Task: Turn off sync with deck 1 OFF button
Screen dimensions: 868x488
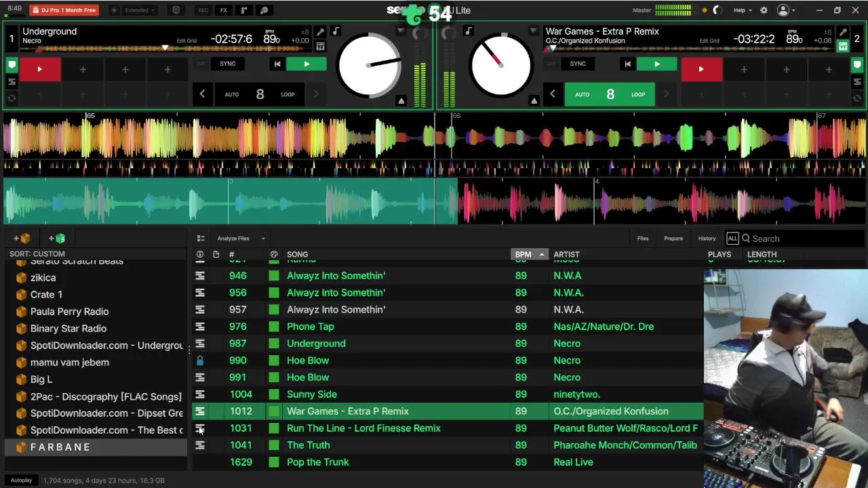Action: pos(201,64)
